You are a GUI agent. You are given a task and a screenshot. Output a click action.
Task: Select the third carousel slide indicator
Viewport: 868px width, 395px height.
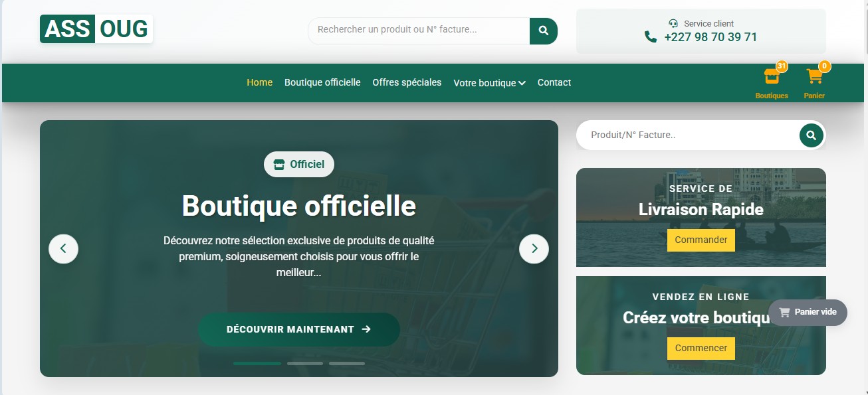click(346, 363)
